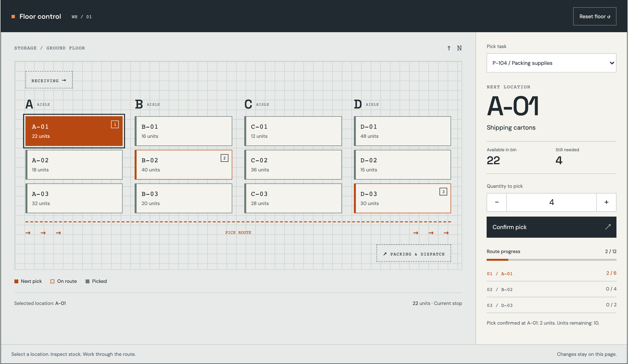Viewport: 628px width, 364px height.
Task: Click the Picked legend swatch
Action: (87, 281)
